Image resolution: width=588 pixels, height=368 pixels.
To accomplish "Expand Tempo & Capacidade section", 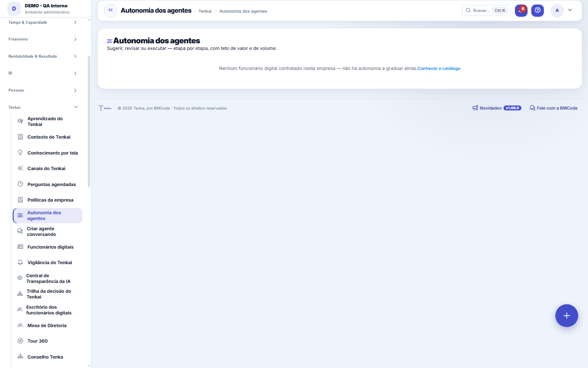I will pyautogui.click(x=43, y=22).
